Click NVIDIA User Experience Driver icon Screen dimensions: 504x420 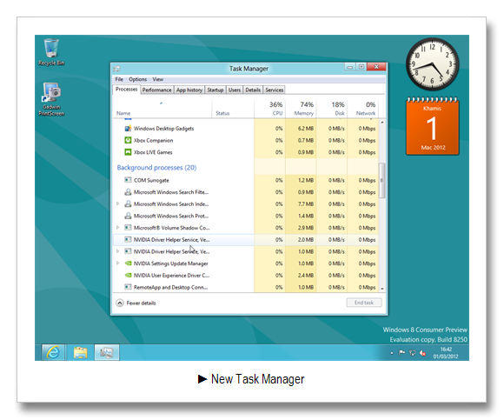(128, 276)
